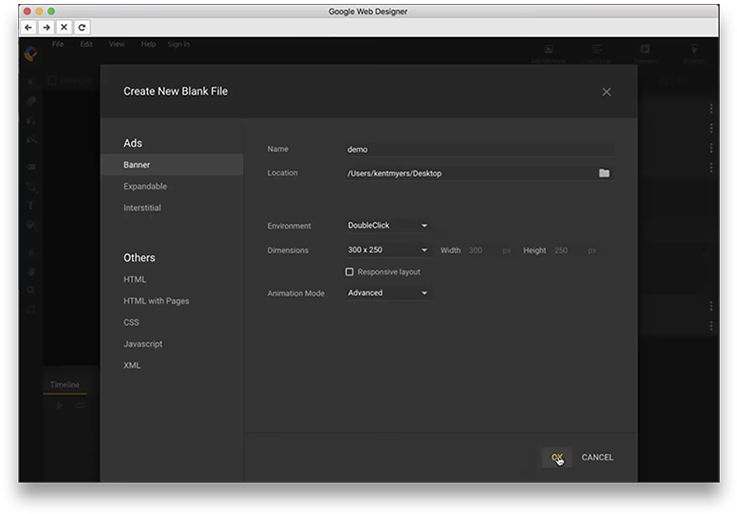Open the Edit menu
Image resolution: width=737 pixels, height=514 pixels.
pyautogui.click(x=86, y=44)
